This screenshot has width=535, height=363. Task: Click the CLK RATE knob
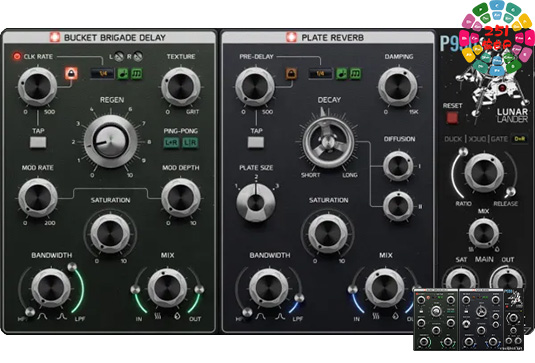38,87
